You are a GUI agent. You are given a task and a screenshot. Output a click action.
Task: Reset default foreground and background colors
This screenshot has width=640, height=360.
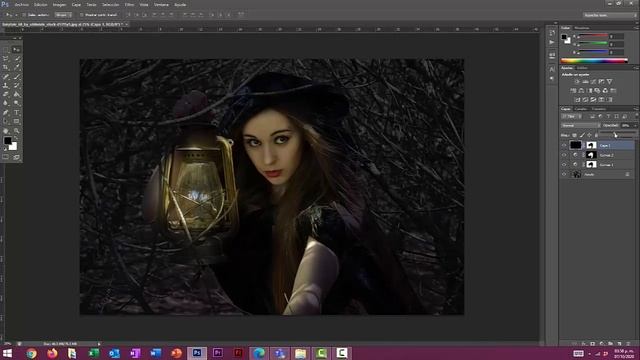pyautogui.click(x=5, y=149)
